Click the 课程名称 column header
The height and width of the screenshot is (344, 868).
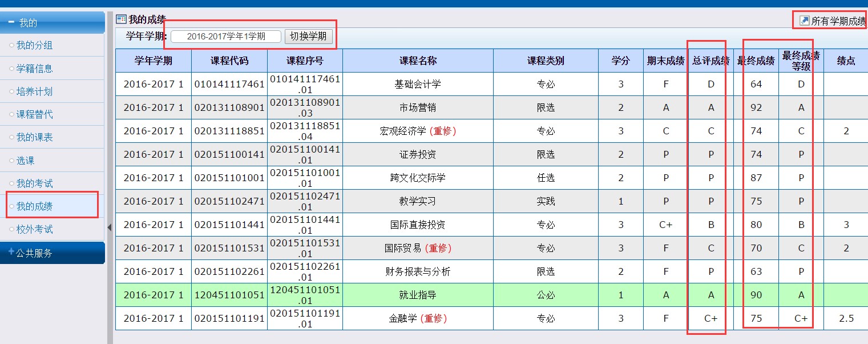pos(418,61)
